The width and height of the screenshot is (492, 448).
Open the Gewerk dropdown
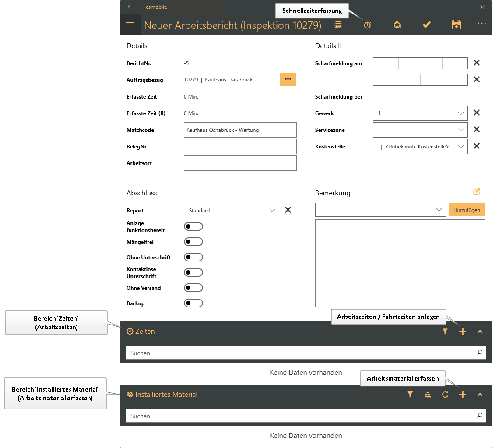[x=420, y=113]
